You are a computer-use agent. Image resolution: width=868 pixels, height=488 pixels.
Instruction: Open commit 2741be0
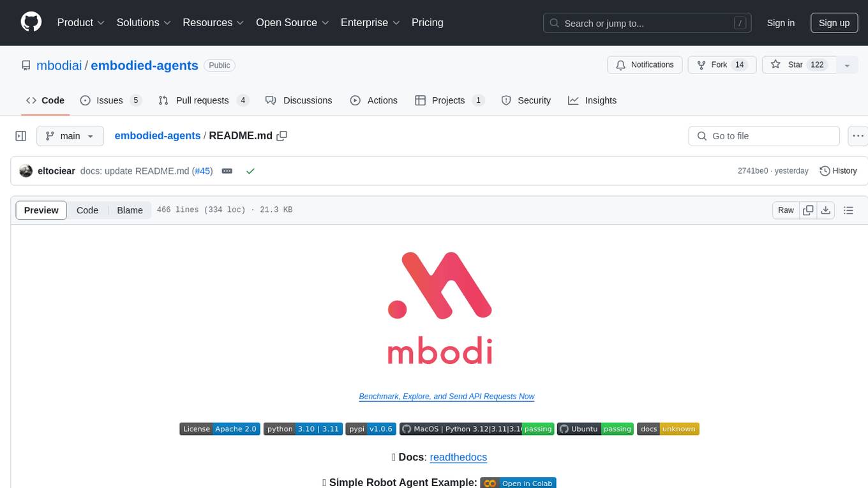click(752, 171)
